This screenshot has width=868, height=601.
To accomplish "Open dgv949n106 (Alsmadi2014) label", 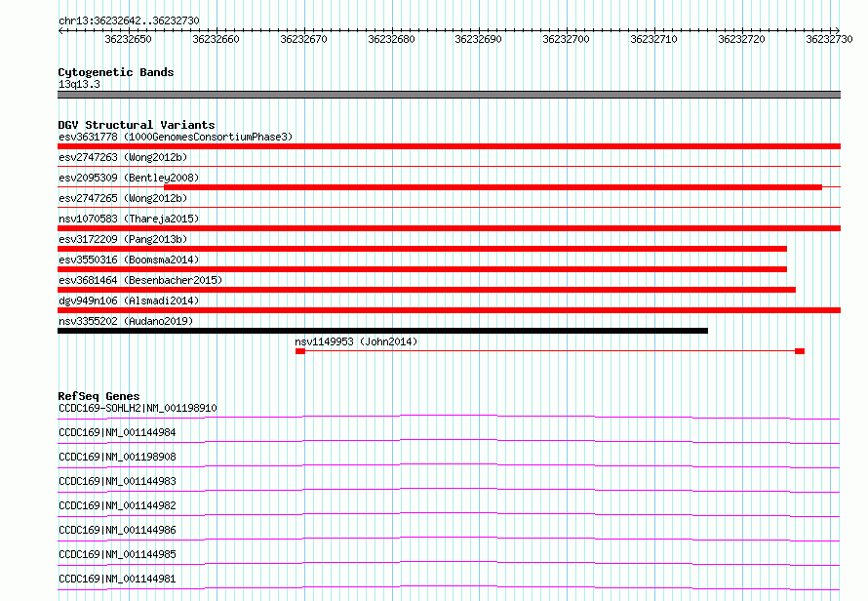I will (129, 300).
